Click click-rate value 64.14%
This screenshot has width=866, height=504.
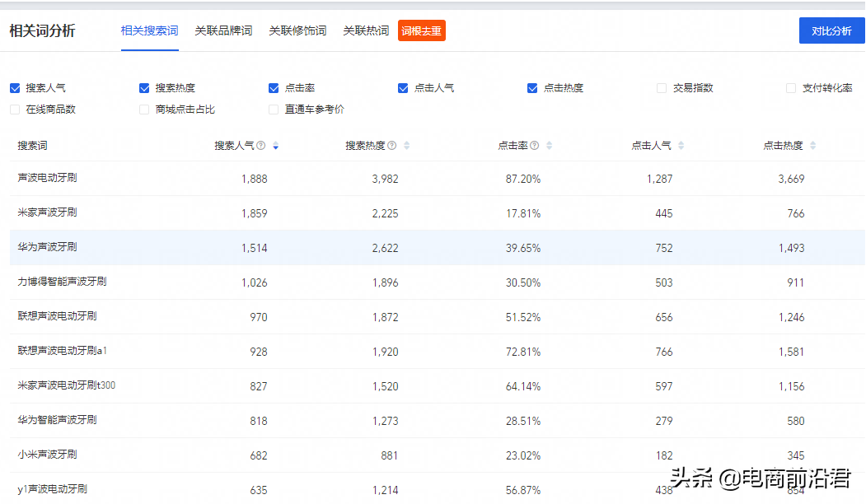coord(523,386)
